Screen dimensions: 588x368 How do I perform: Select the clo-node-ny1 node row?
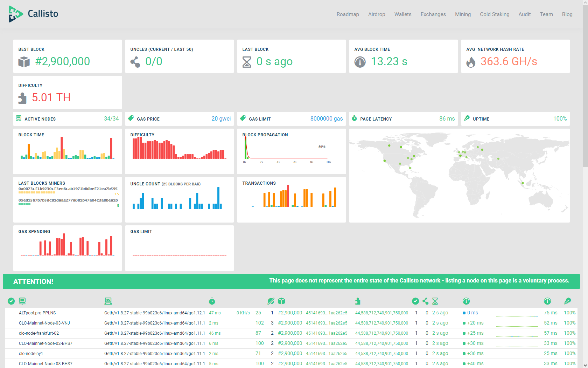pos(291,354)
